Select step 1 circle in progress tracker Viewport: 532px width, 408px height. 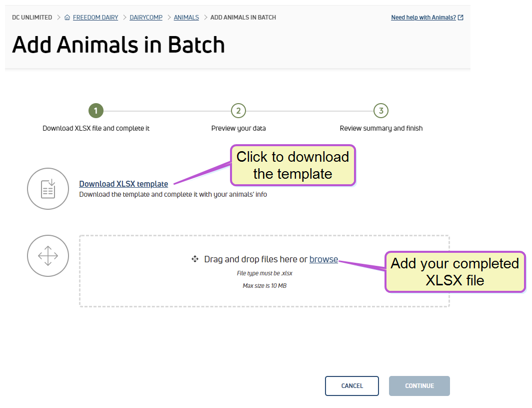tap(95, 111)
